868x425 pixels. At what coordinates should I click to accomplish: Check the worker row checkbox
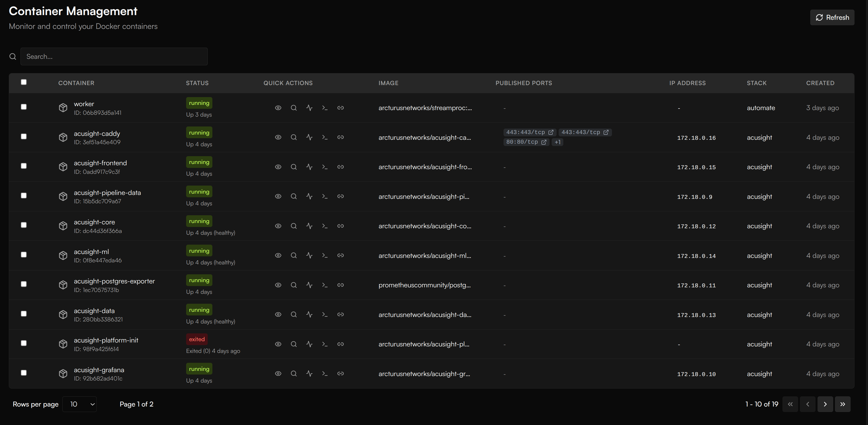[x=24, y=107]
